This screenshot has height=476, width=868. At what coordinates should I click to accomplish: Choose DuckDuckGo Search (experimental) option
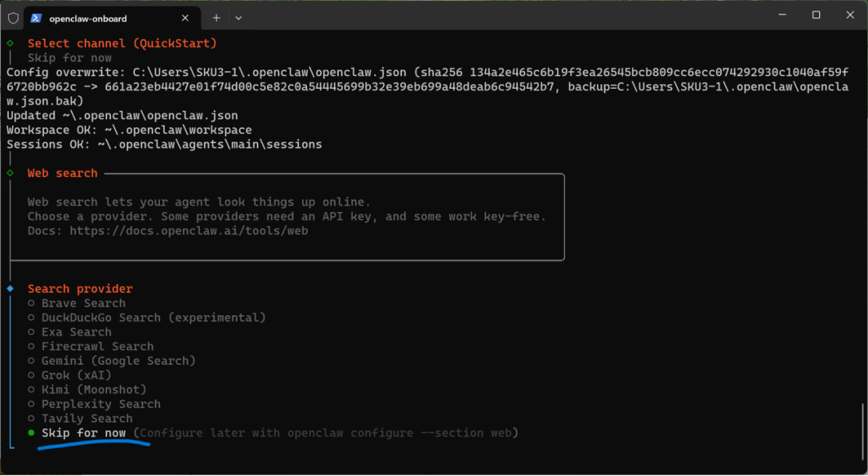153,318
